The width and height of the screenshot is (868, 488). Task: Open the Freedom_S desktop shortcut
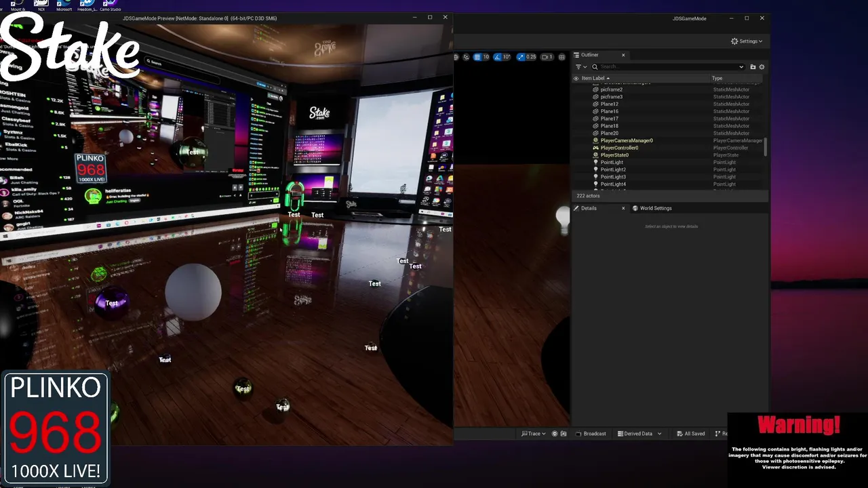point(87,5)
